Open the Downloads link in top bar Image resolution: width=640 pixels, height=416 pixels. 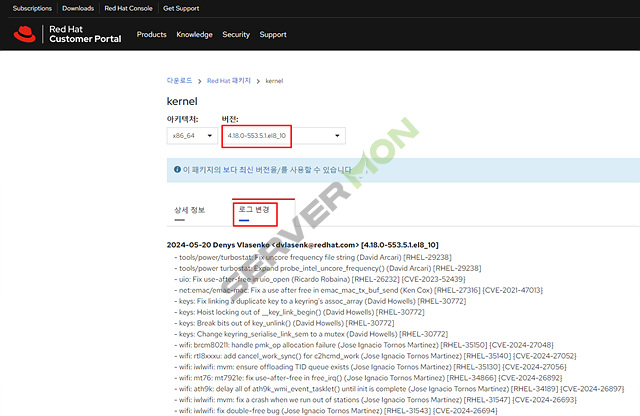(x=78, y=8)
